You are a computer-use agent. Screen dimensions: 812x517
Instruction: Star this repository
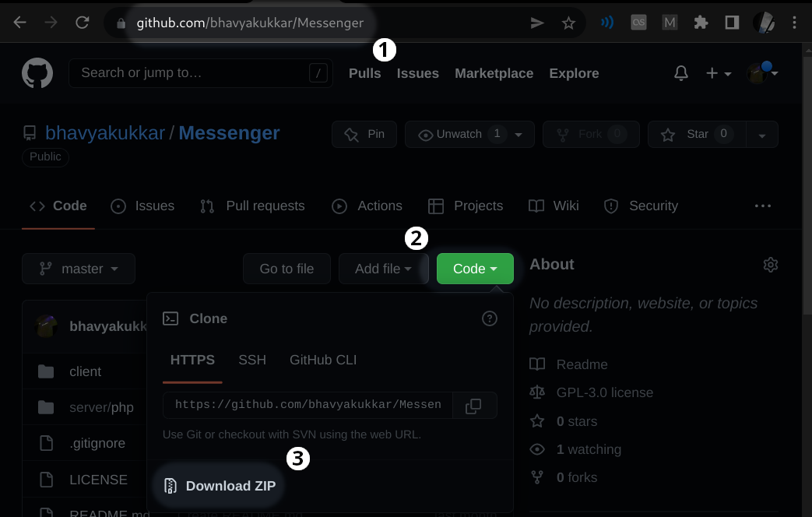coord(697,134)
